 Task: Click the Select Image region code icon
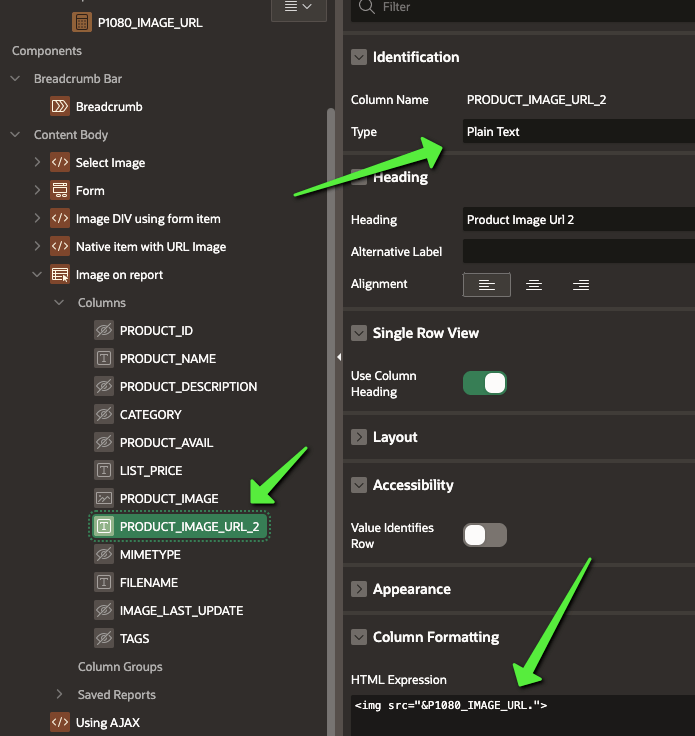pos(60,163)
